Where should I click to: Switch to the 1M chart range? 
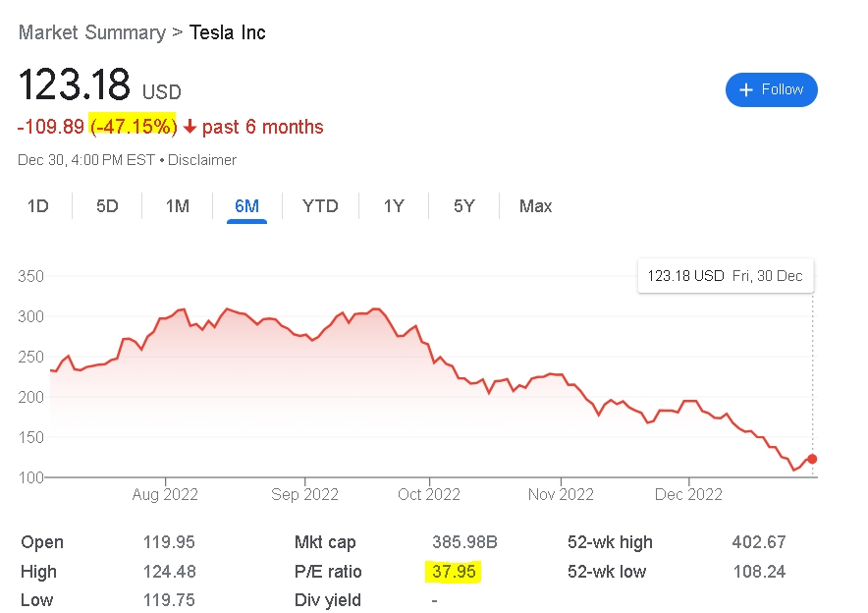tap(177, 206)
